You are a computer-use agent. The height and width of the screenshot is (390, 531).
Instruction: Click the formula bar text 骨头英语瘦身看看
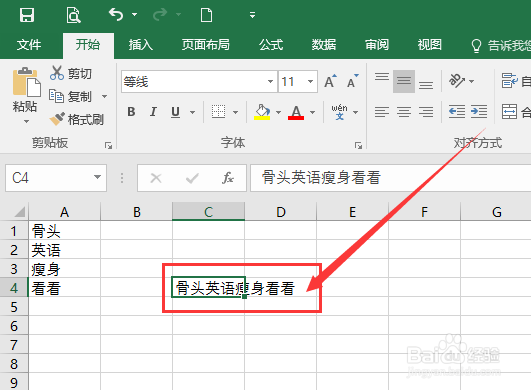coord(321,178)
